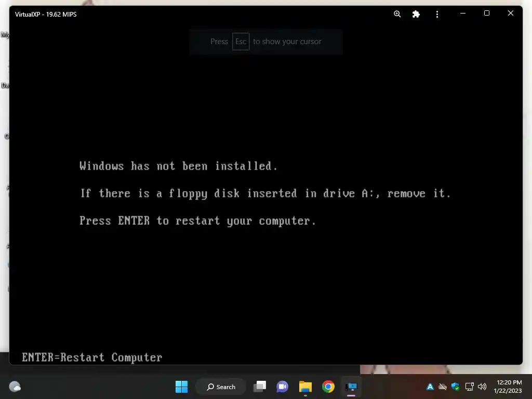Click the Esc key hint in cursor banner

(241, 42)
